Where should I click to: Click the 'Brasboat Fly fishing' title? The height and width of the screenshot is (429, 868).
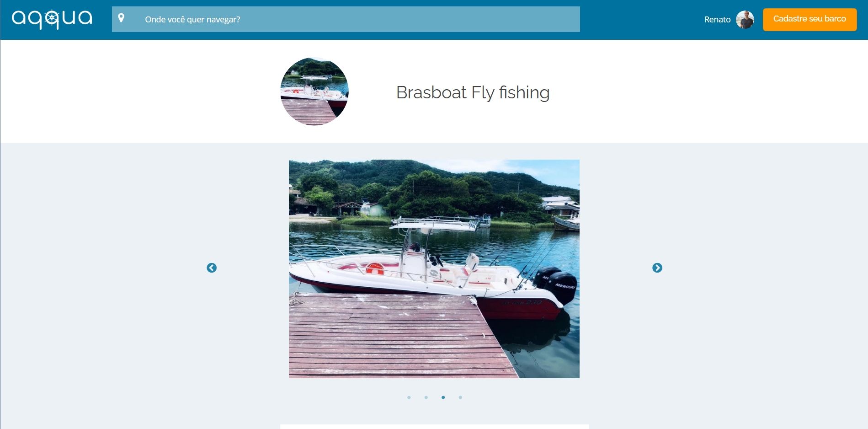pyautogui.click(x=473, y=92)
